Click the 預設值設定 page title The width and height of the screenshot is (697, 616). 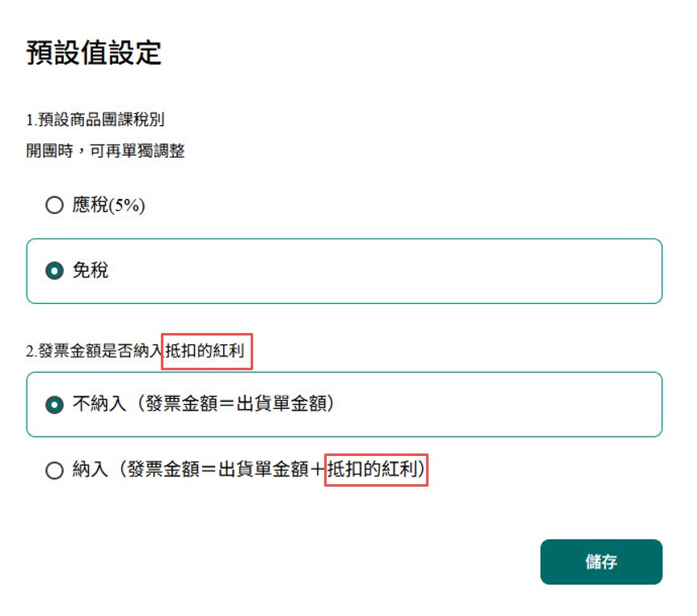(94, 53)
